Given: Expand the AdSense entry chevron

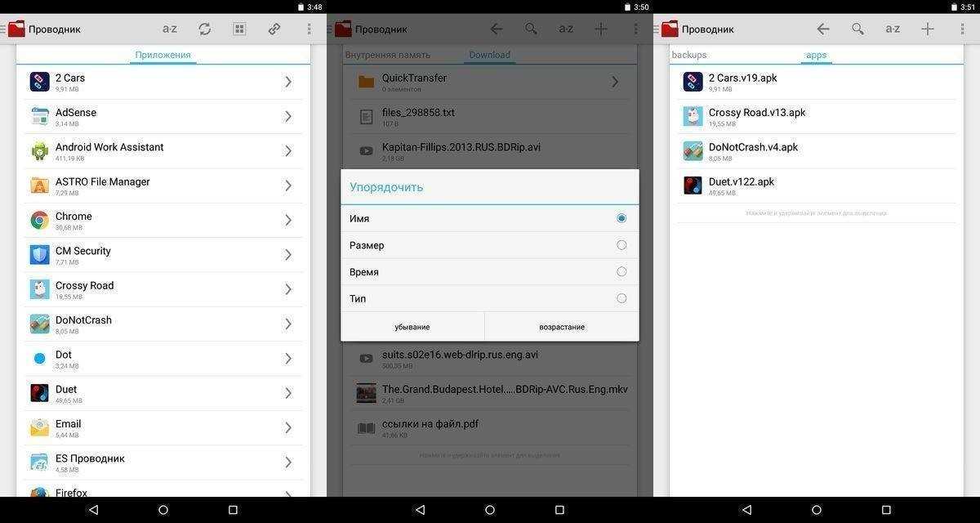Looking at the screenshot, I should click(288, 116).
